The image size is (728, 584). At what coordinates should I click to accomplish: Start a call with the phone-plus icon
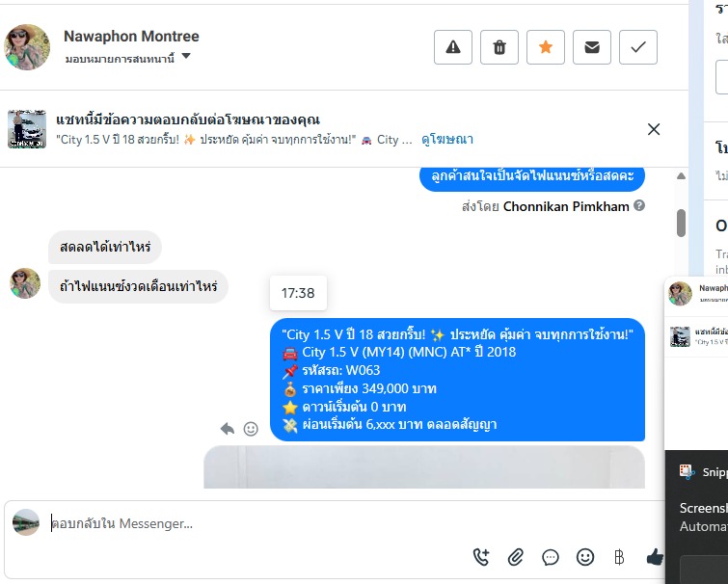pyautogui.click(x=481, y=557)
